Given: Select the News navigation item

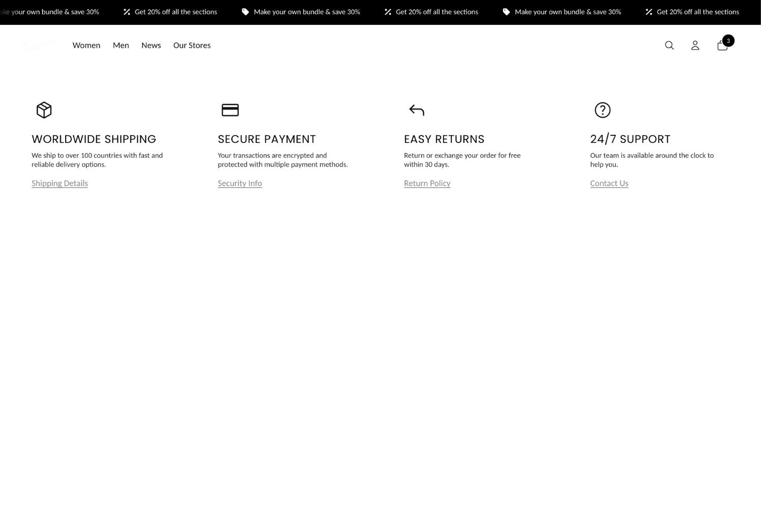Looking at the screenshot, I should [x=151, y=45].
